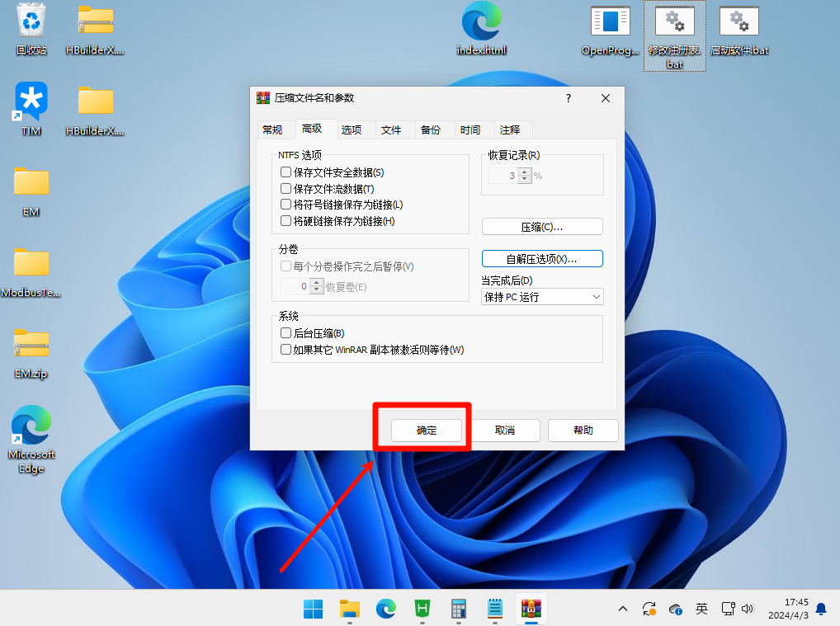Show hidden system tray icons
This screenshot has height=626, width=840.
pos(622,609)
